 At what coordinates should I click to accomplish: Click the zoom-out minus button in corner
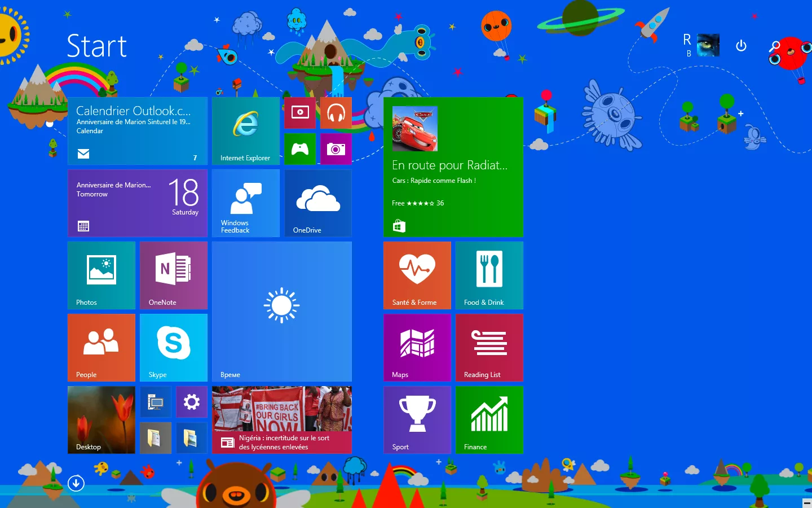(x=807, y=503)
